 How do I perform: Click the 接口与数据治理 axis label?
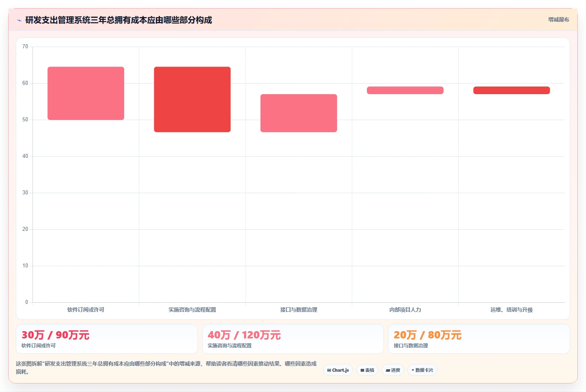click(299, 310)
